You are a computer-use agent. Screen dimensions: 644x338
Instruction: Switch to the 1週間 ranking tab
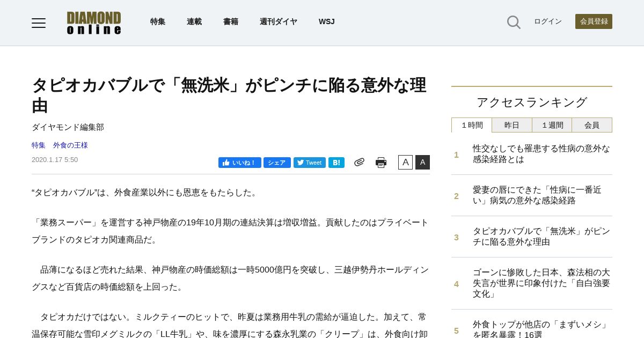click(552, 125)
